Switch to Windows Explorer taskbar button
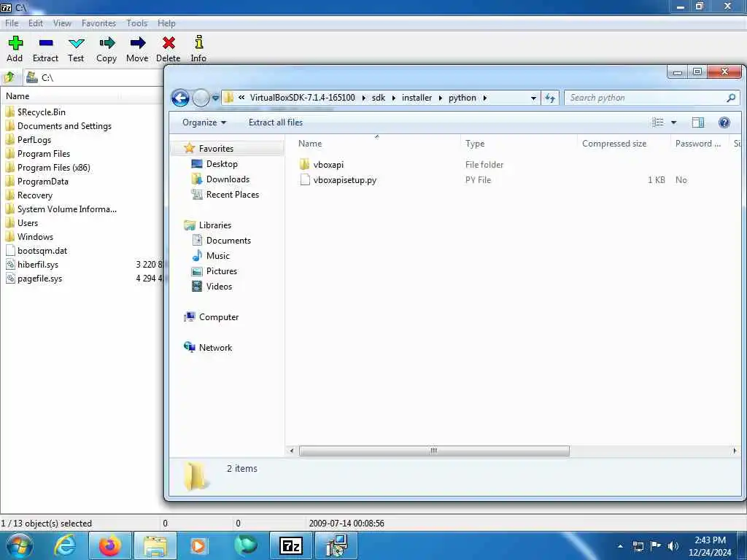This screenshot has height=560, width=747. click(155, 545)
